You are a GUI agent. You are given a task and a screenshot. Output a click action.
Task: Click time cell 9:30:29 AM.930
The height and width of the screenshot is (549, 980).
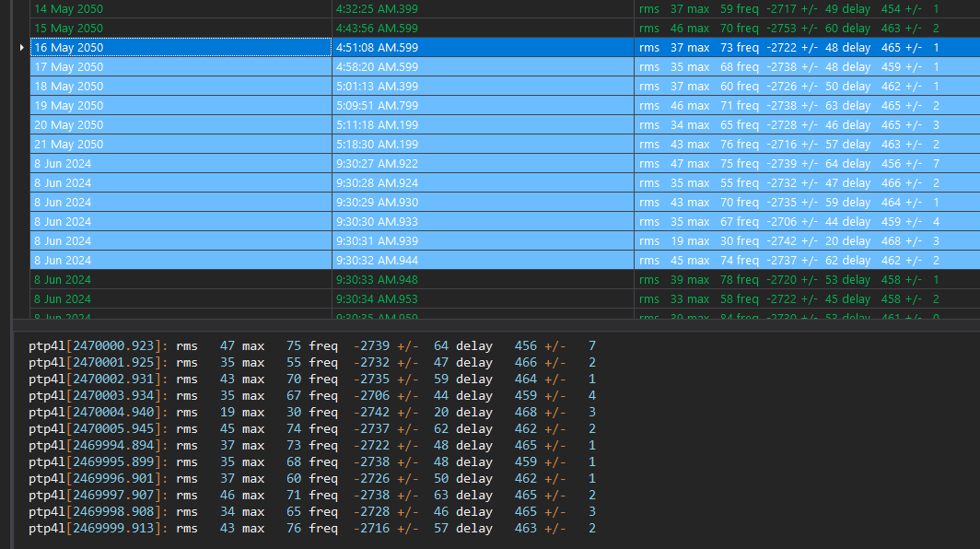(484, 203)
